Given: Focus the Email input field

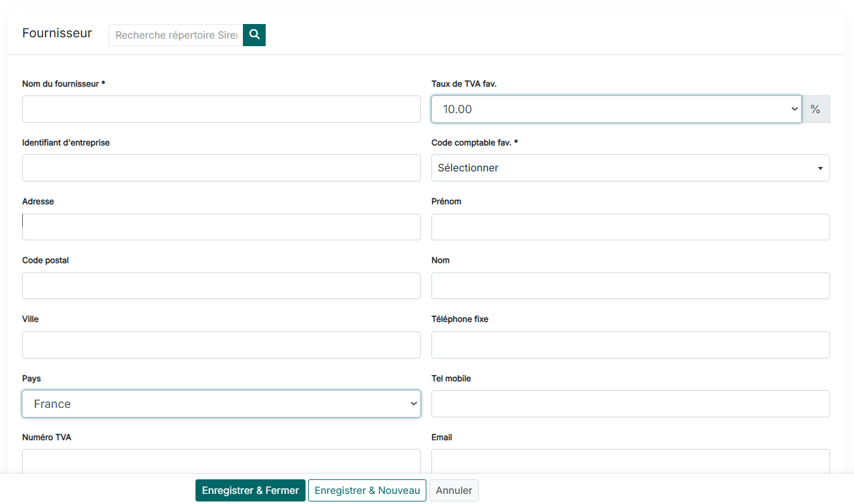Looking at the screenshot, I should pos(631,461).
